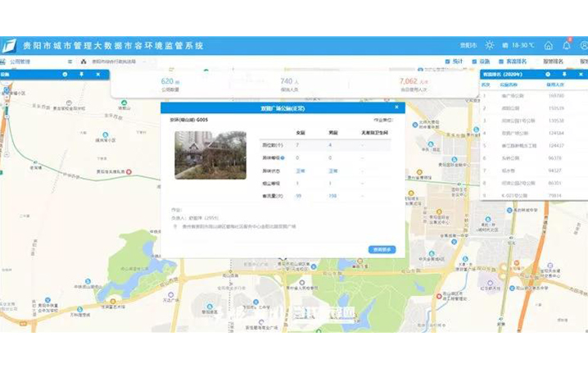588x369 pixels.
Task: Click the blue 查看更多 button in the dialog
Action: coord(381,249)
